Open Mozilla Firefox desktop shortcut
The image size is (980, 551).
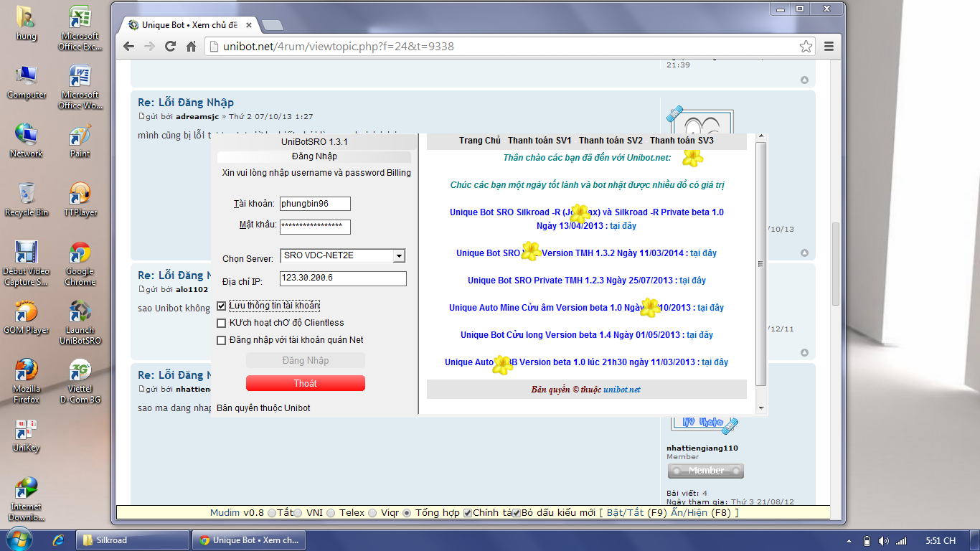pos(27,381)
